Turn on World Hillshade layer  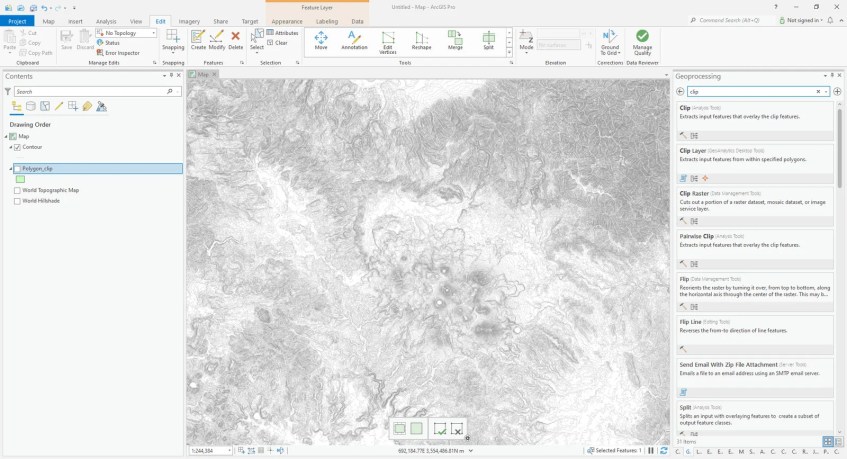coord(17,201)
